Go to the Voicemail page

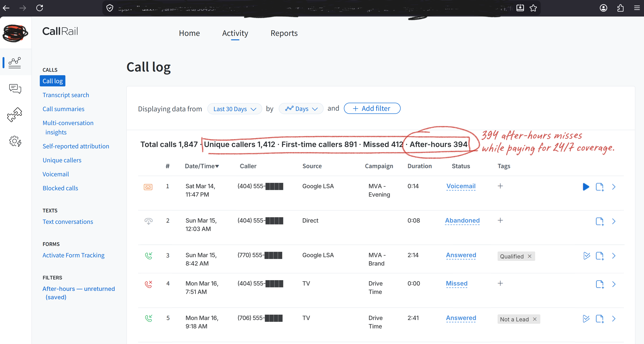(x=56, y=174)
